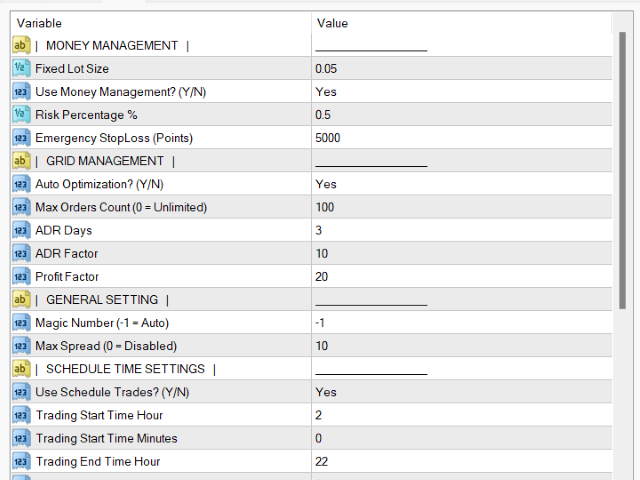Select the Trading Start Time Minutes label
Viewport: 640px width, 480px height.
[107, 438]
